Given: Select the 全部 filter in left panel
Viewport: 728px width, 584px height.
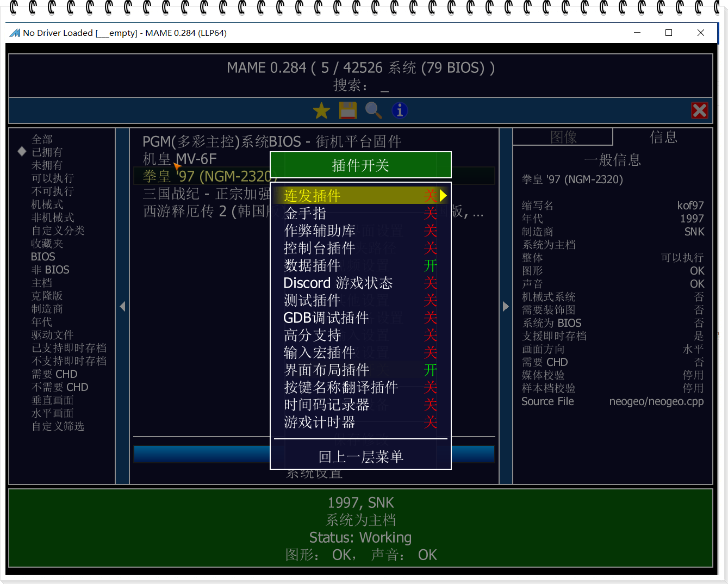Looking at the screenshot, I should click(42, 139).
